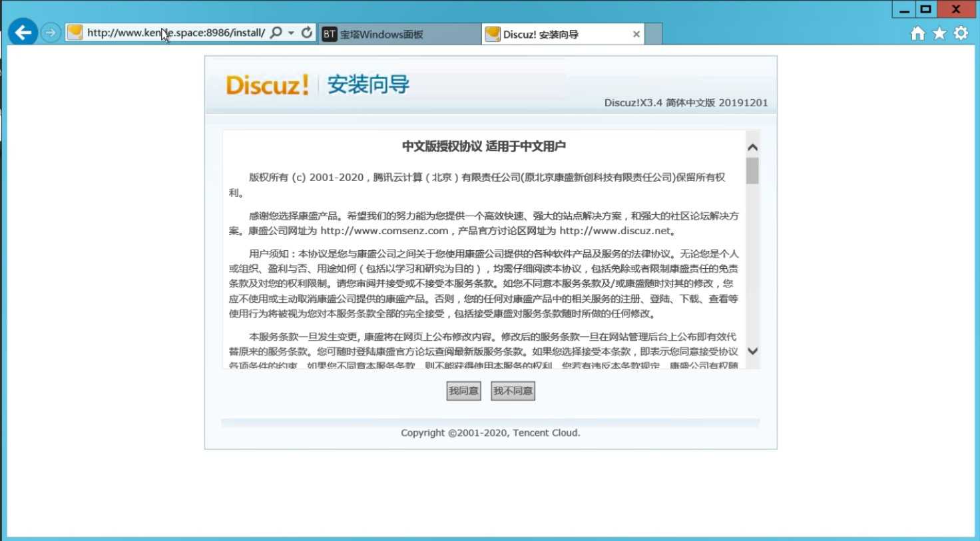Viewport: 980px width, 541px height.
Task: Open the address bar dropdown arrow
Action: (x=291, y=33)
